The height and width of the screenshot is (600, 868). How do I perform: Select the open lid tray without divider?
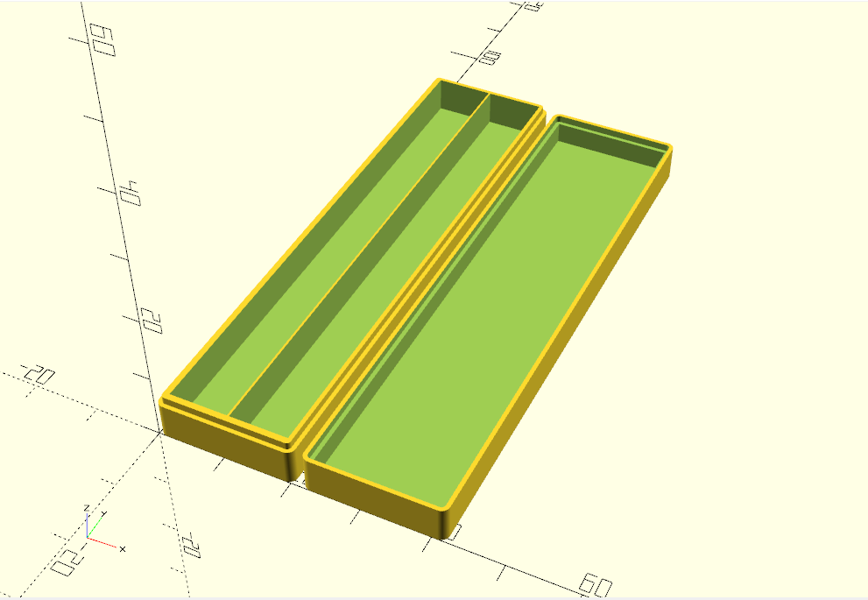click(x=488, y=327)
